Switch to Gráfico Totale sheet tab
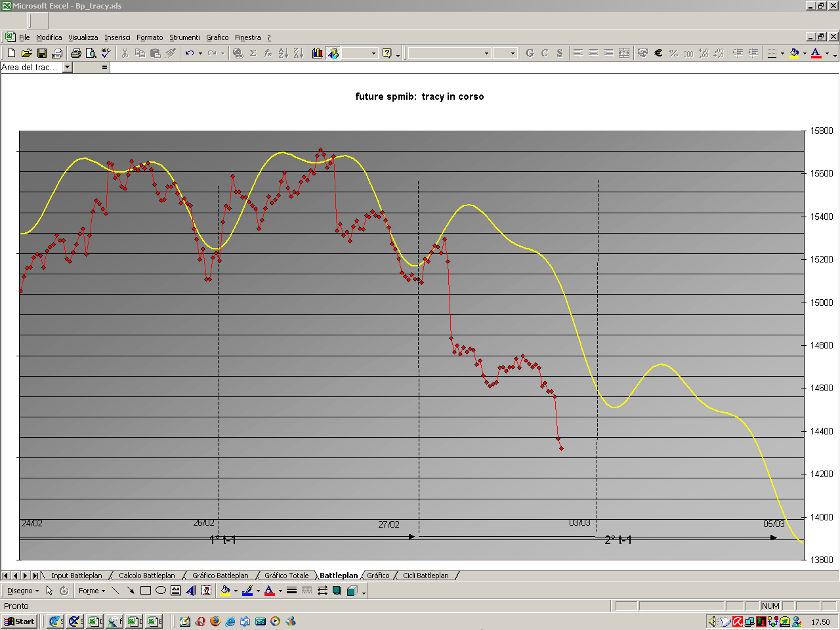Screen dimensions: 840x630 286,576
